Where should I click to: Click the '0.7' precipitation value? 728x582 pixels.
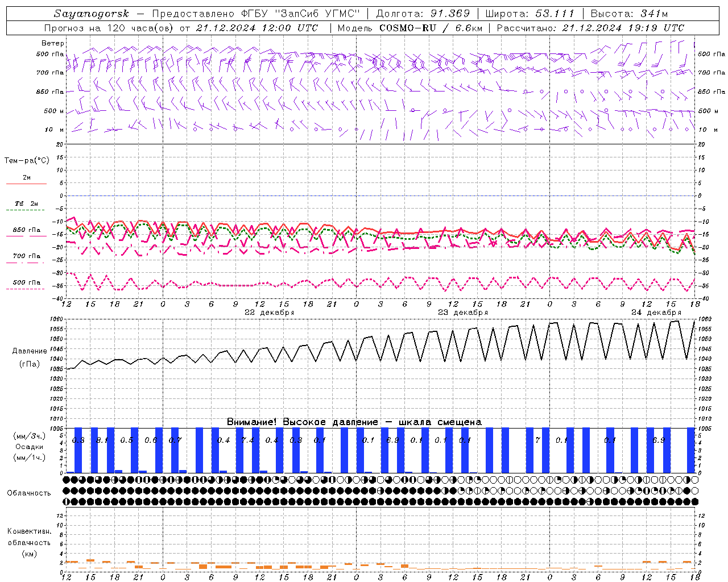[x=175, y=440]
